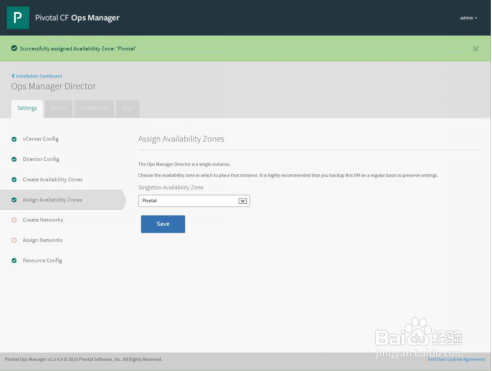Click the dropdown arrow next to Pivotal

242,201
